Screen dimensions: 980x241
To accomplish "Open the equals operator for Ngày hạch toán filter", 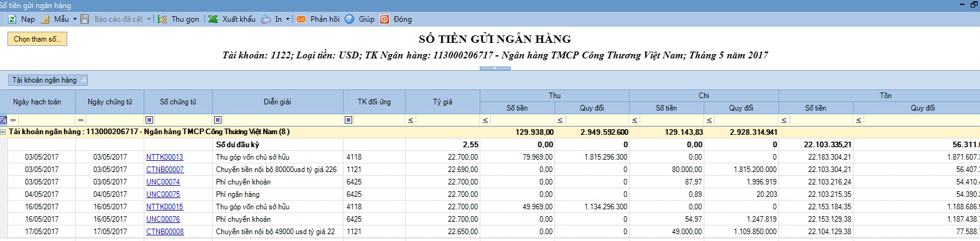I will point(12,120).
